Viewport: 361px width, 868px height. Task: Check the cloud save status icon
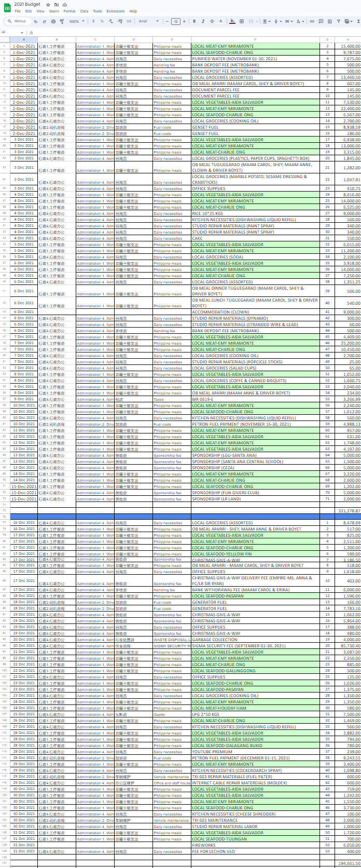coord(64,5)
